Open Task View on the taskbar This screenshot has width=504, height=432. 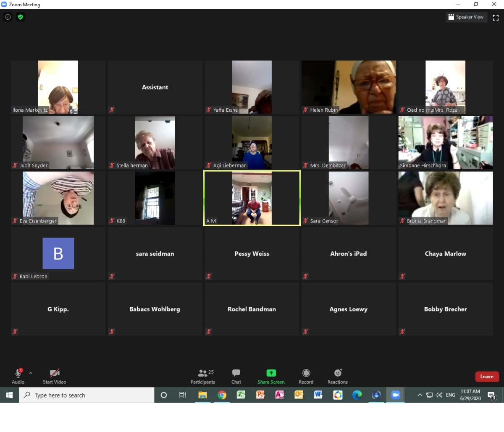tap(183, 395)
